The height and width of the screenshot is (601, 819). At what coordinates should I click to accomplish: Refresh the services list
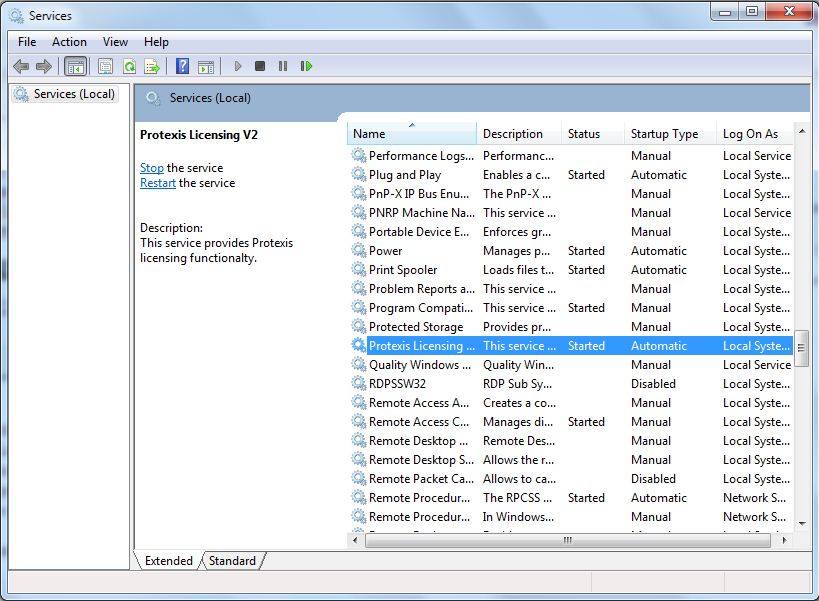[129, 66]
